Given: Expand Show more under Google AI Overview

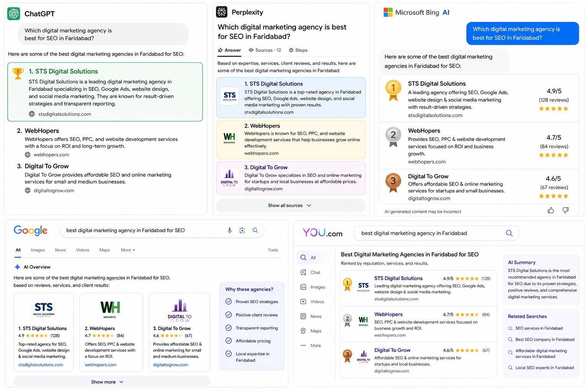Looking at the screenshot, I should tap(111, 382).
